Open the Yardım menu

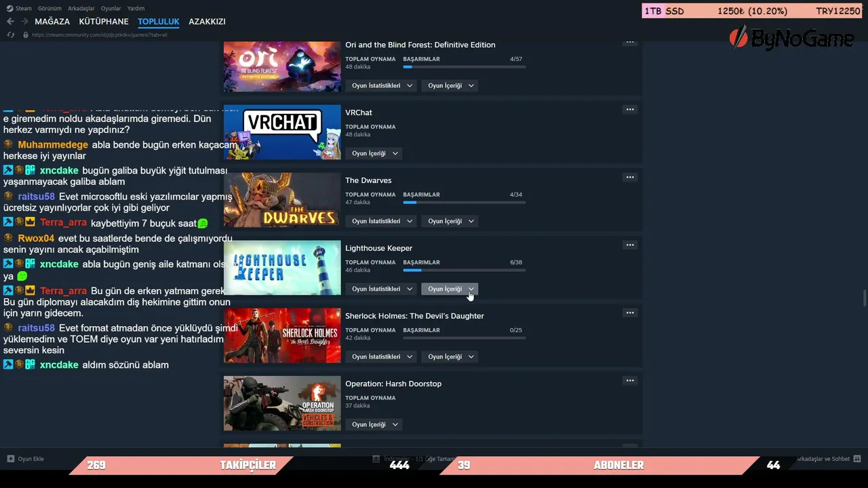point(136,8)
